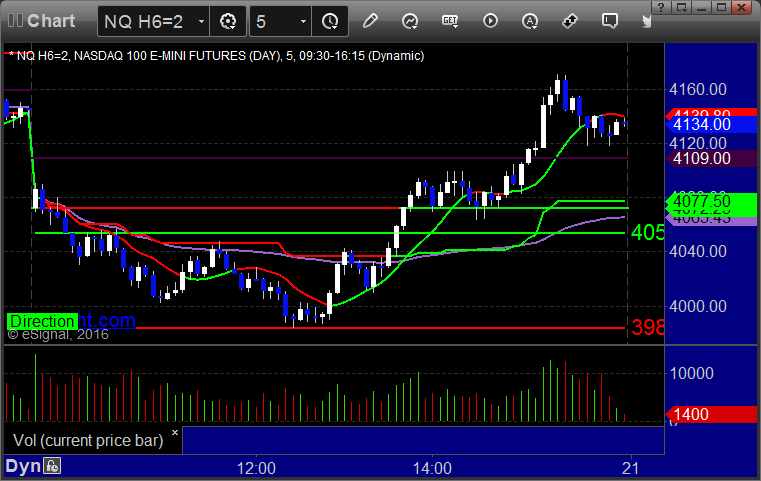Open the time template clock icon
Screen dimensions: 761x481
[330, 21]
